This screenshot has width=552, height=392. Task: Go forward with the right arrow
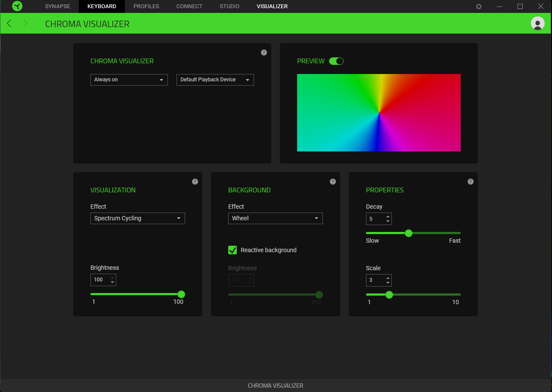click(x=25, y=23)
